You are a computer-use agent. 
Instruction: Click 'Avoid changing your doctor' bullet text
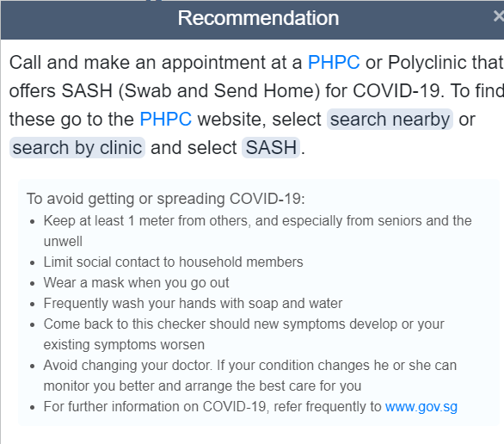tap(250, 375)
